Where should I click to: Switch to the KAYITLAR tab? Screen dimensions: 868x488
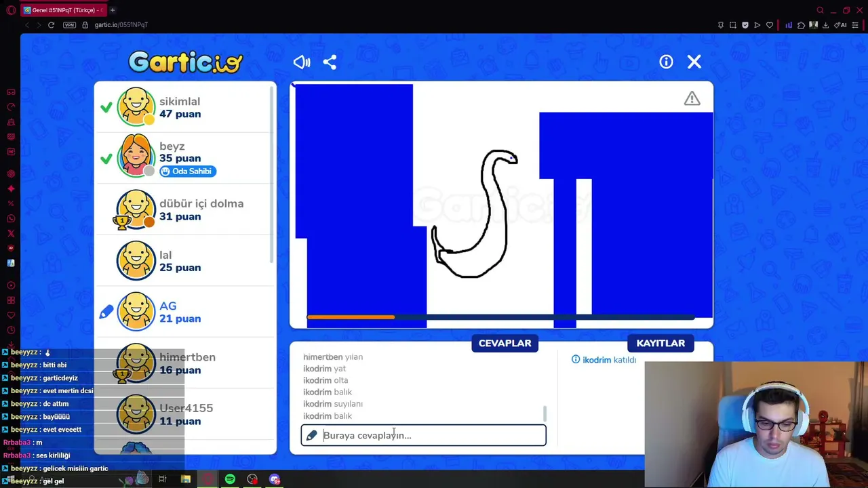(660, 343)
